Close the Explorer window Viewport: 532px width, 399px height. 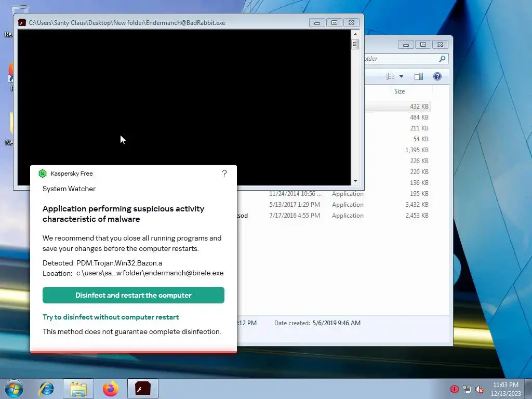click(x=440, y=45)
